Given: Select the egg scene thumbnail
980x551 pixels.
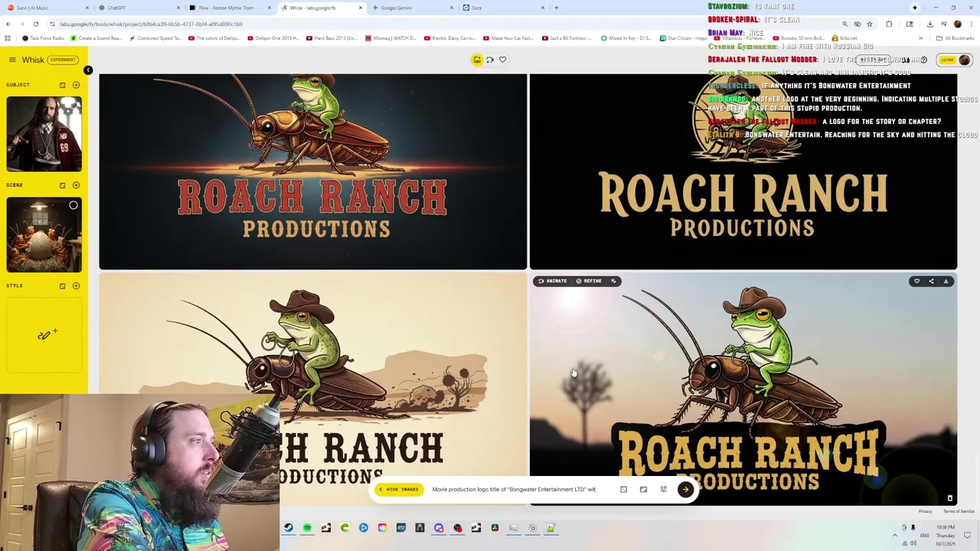Looking at the screenshot, I should 44,235.
